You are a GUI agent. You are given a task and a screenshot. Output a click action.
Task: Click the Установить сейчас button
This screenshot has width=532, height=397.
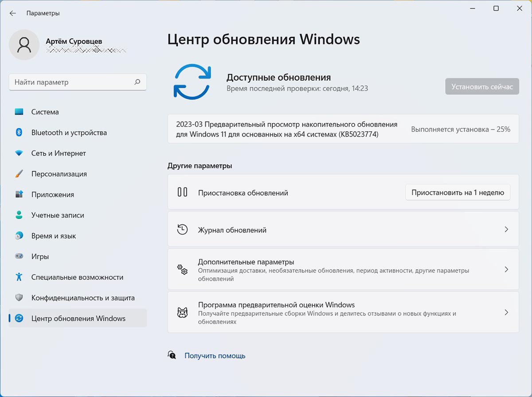pos(482,86)
